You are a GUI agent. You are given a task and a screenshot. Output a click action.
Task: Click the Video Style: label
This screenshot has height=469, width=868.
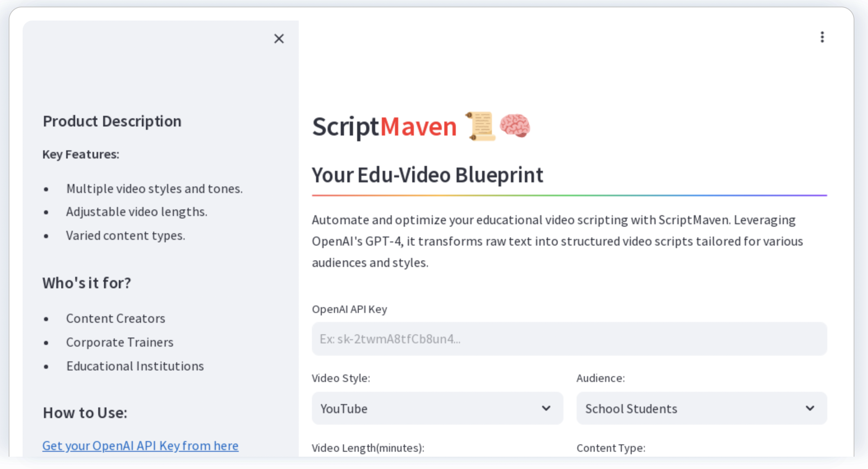coord(341,378)
